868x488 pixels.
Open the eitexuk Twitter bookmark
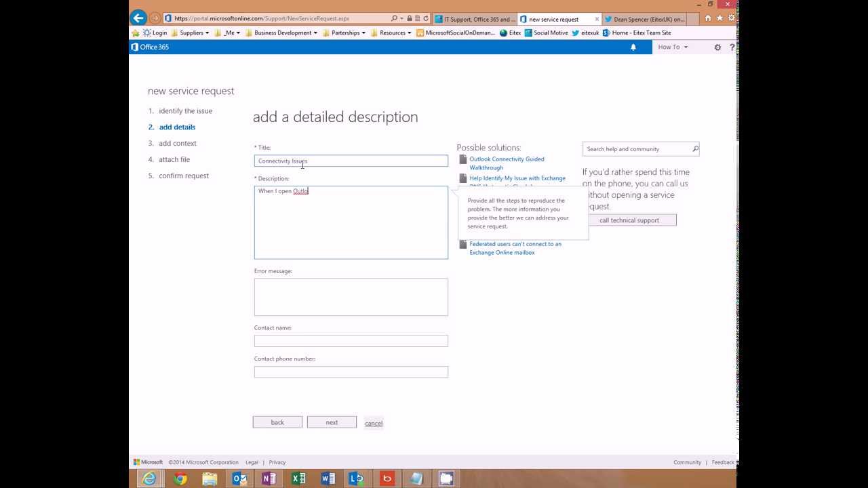click(x=586, y=33)
